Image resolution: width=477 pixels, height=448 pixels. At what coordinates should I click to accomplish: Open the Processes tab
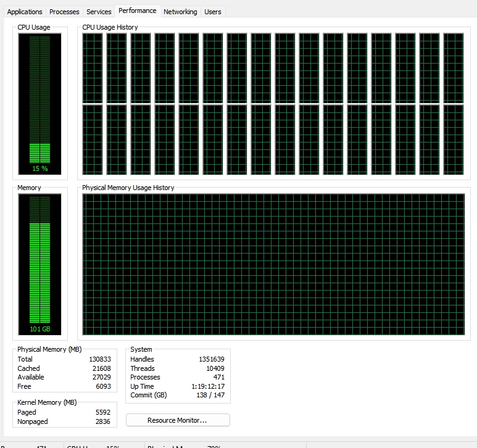(x=64, y=12)
